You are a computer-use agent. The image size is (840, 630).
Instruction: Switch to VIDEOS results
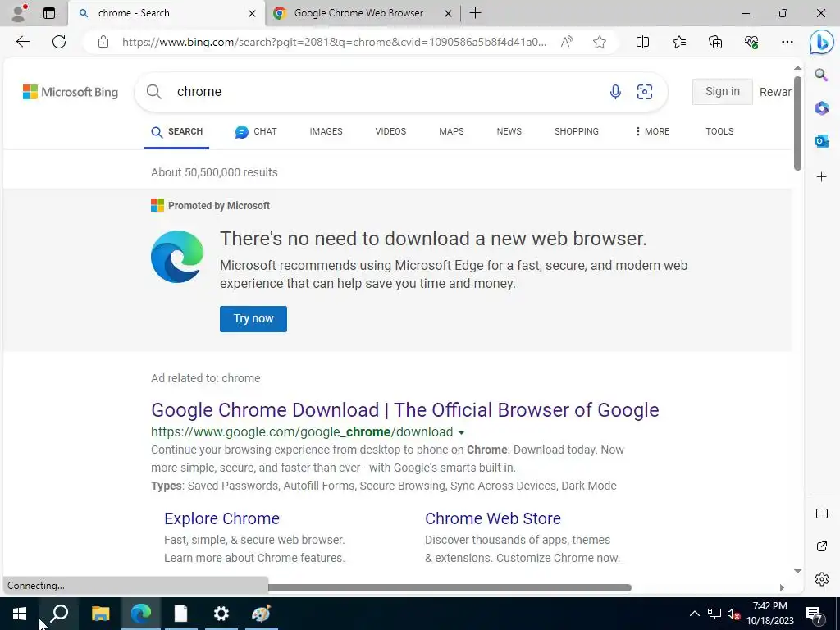390,131
